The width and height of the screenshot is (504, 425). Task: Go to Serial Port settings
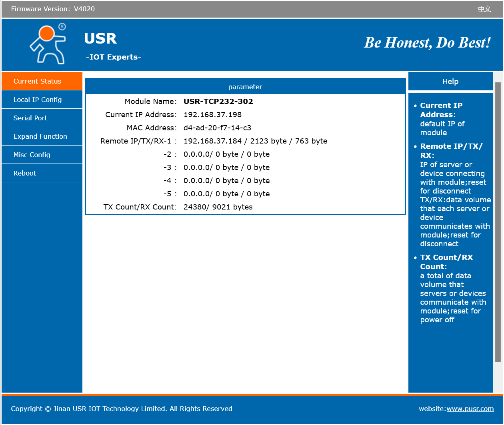tap(42, 118)
